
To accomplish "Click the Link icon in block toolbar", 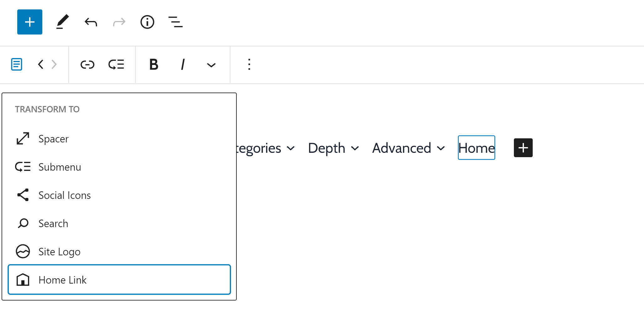I will tap(87, 65).
